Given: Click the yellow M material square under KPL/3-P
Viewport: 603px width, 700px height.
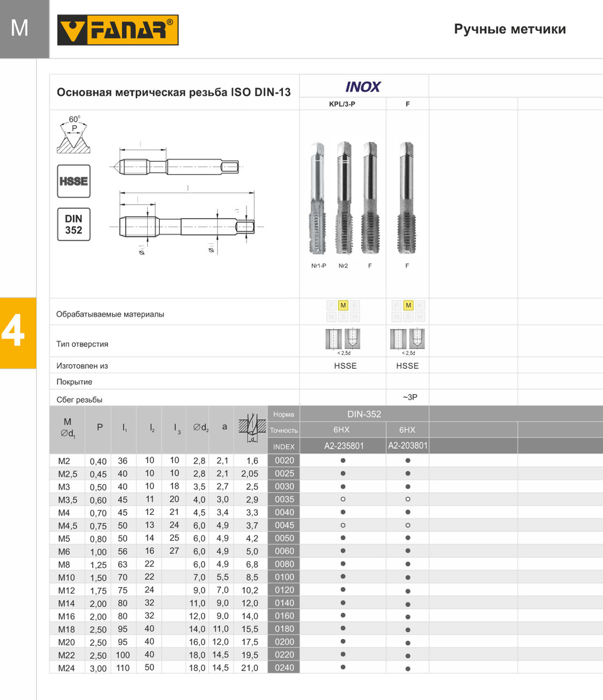Looking at the screenshot, I should 343,305.
